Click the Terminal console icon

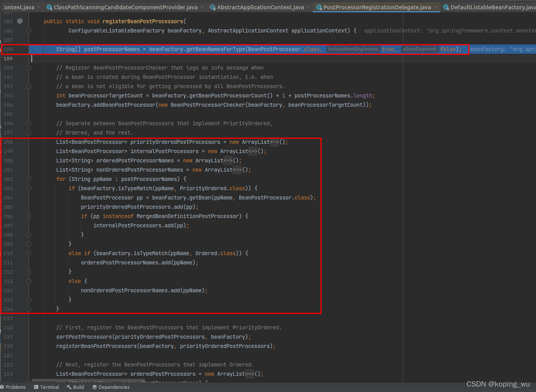pos(36,387)
